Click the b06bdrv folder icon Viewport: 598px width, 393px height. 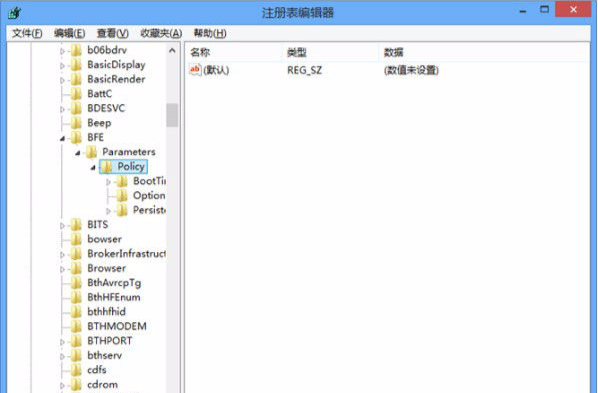click(x=76, y=50)
